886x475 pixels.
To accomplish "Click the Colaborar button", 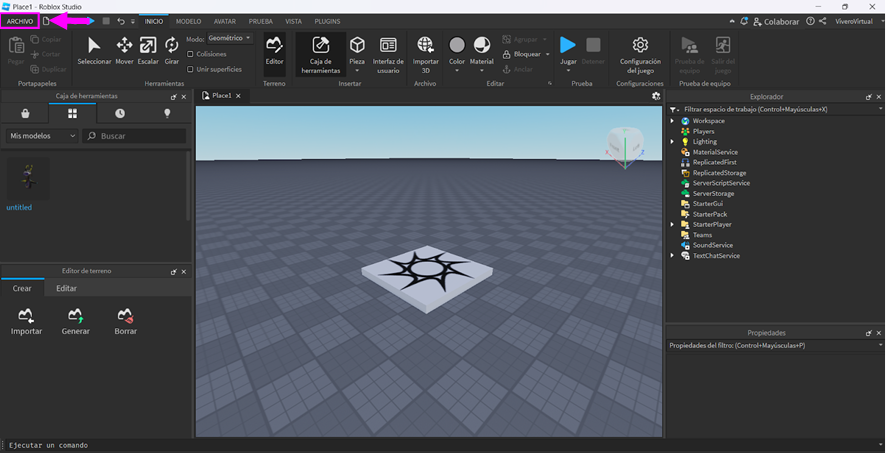I will coord(776,21).
